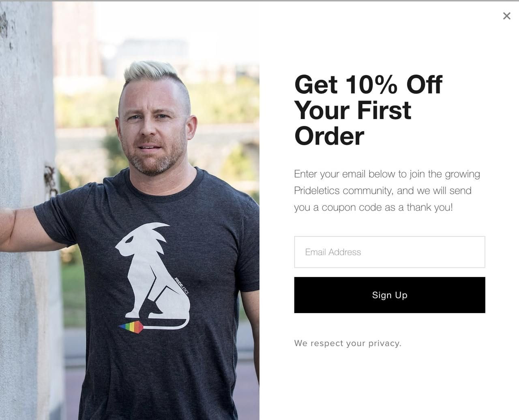Click the rainbow tail tip of the lion logo
The image size is (519, 420).
tap(131, 326)
